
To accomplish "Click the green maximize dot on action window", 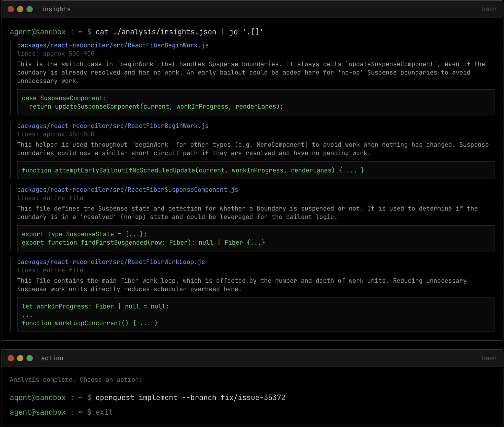I will tap(30, 358).
